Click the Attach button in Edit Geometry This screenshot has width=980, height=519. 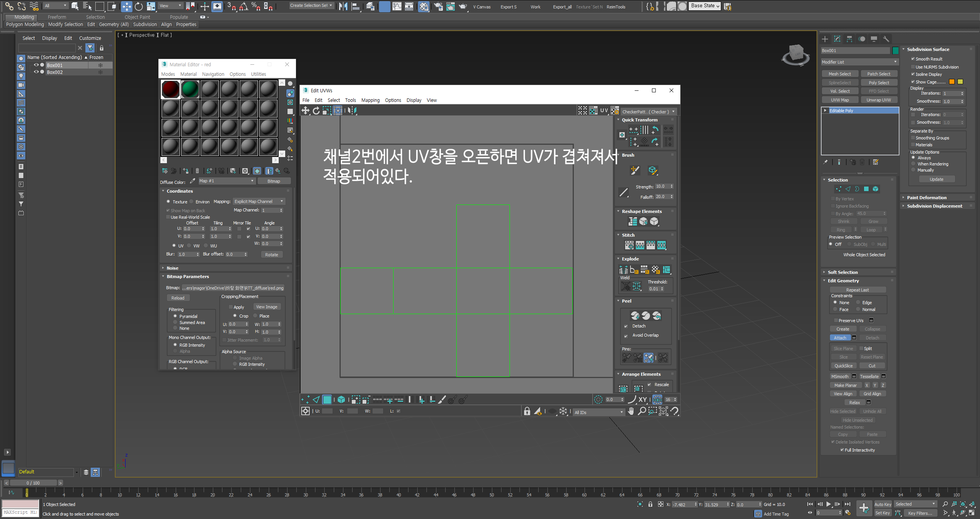point(840,338)
